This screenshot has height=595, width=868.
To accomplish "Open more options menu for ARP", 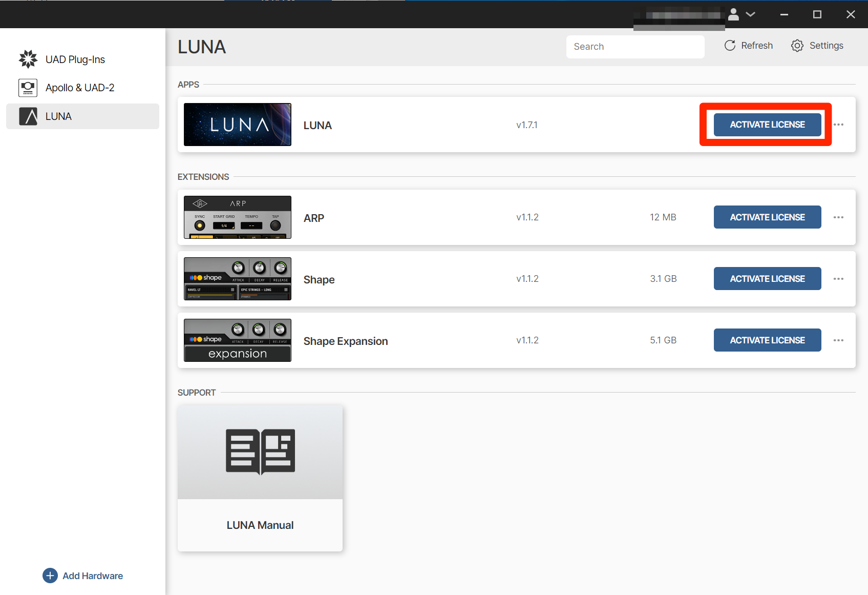I will point(838,217).
